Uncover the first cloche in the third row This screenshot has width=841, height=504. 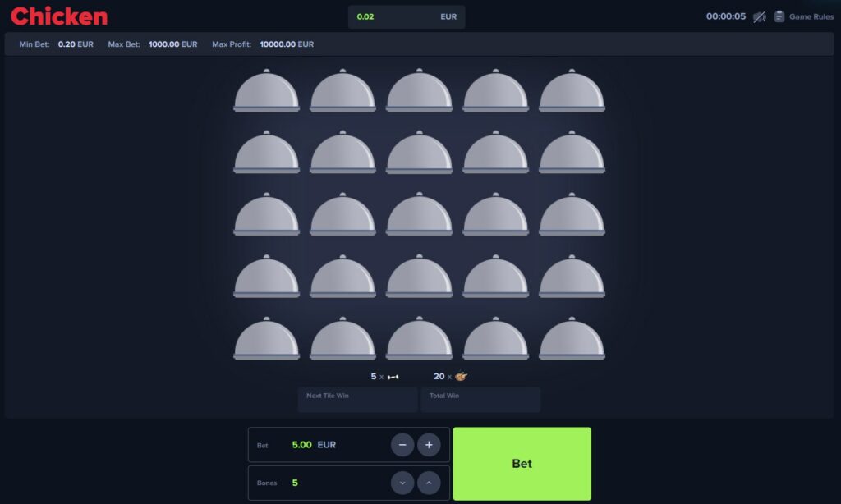[266, 215]
